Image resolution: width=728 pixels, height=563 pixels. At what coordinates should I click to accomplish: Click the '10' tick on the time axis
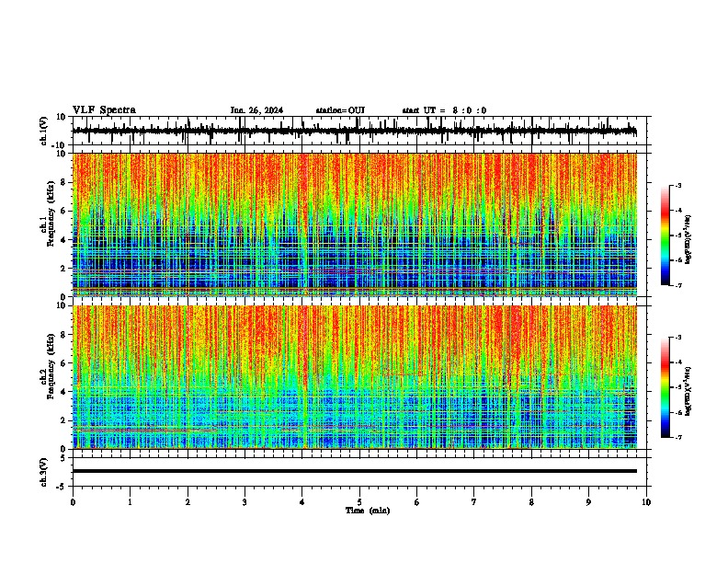pyautogui.click(x=646, y=502)
